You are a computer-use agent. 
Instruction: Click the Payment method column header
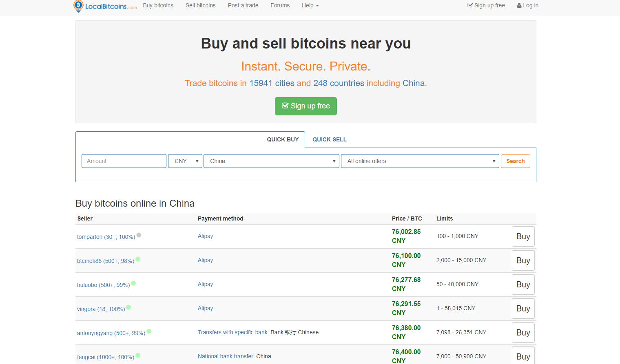tap(220, 218)
